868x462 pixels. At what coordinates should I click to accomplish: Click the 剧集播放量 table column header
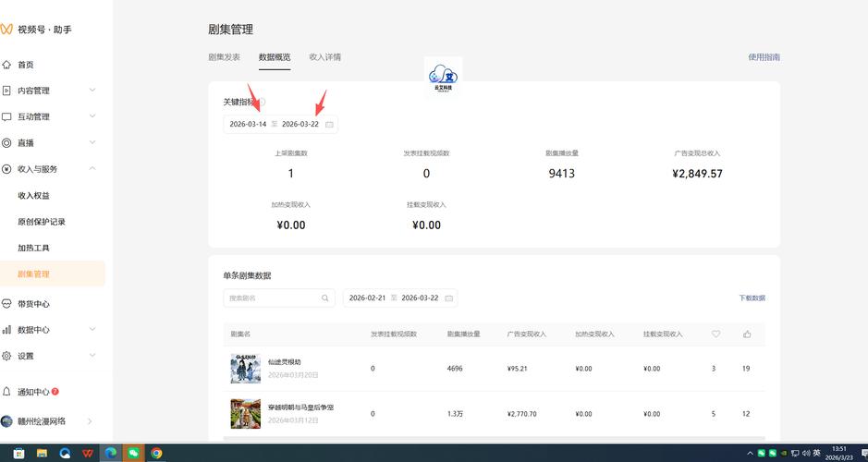(463, 334)
